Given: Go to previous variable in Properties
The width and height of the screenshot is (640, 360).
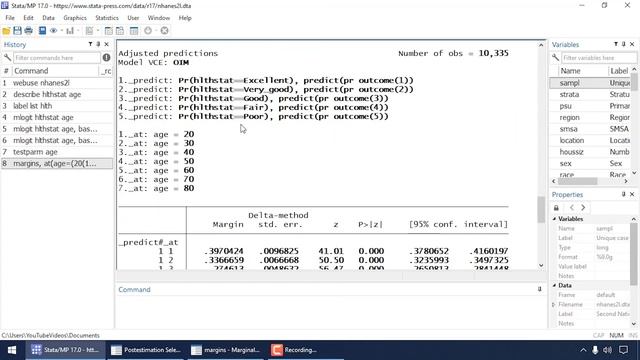Looking at the screenshot, I should pyautogui.click(x=571, y=208).
